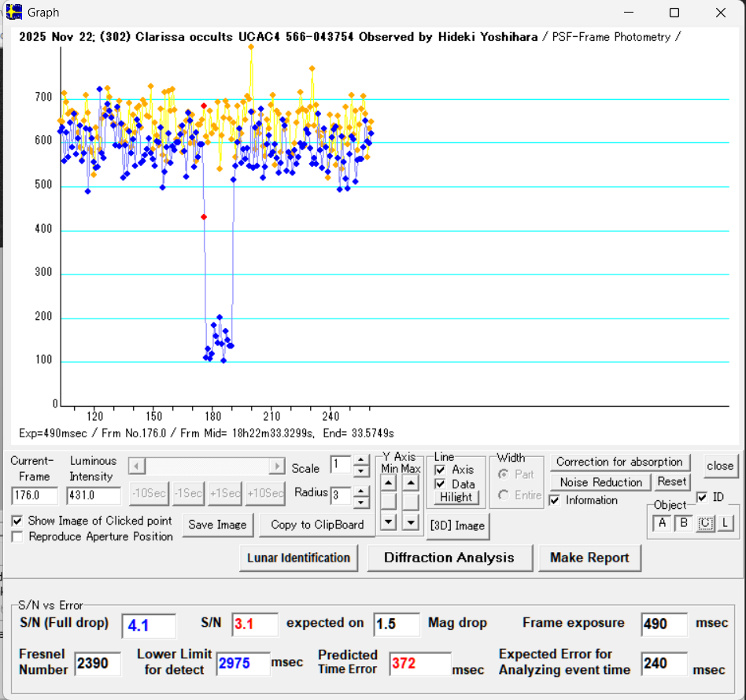
Task: Toggle Show Image of Clicked point
Action: pos(17,521)
